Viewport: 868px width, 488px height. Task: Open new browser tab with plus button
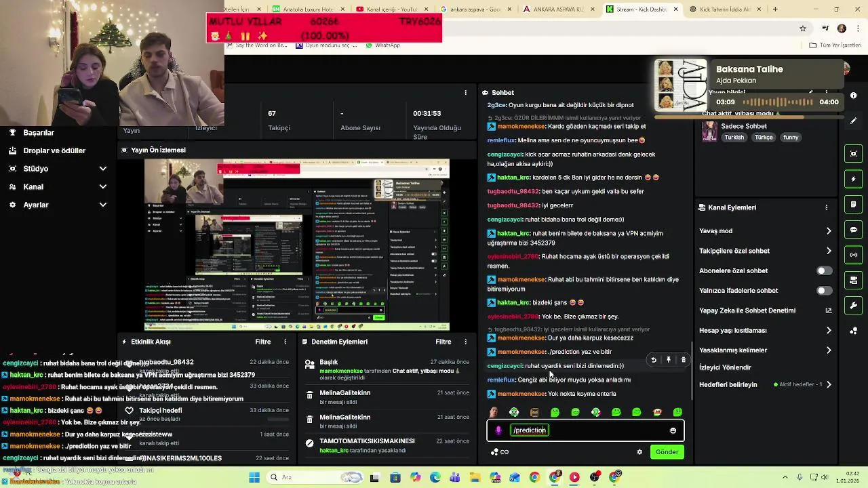pyautogui.click(x=775, y=9)
